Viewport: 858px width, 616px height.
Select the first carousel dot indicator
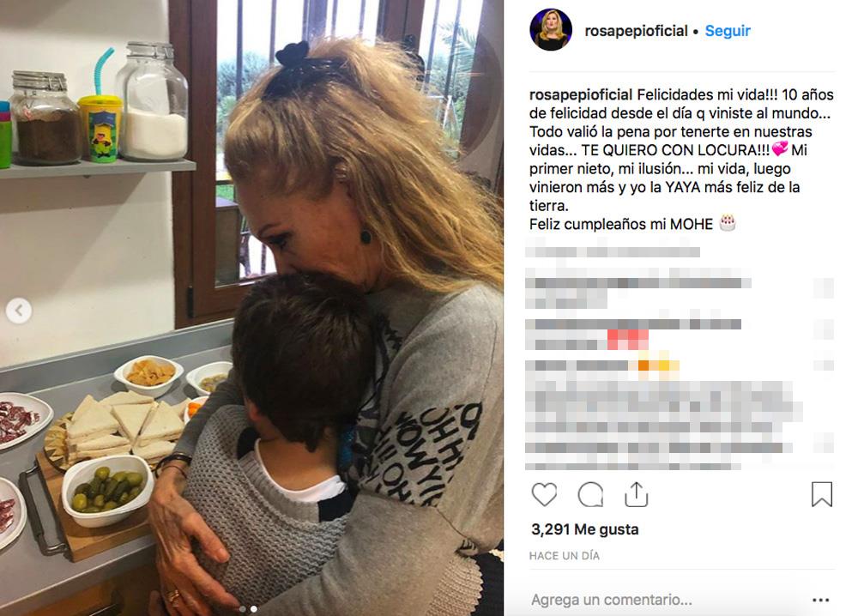point(243,608)
